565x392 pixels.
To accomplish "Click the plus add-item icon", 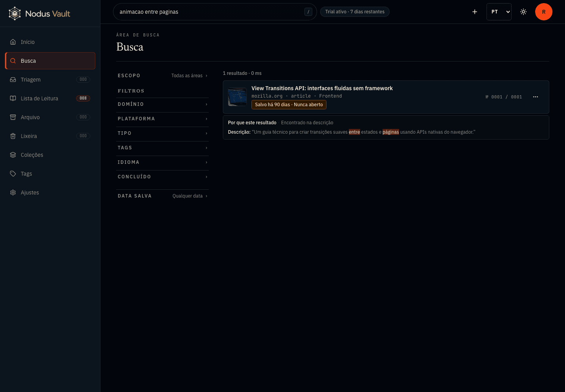I will pyautogui.click(x=475, y=12).
